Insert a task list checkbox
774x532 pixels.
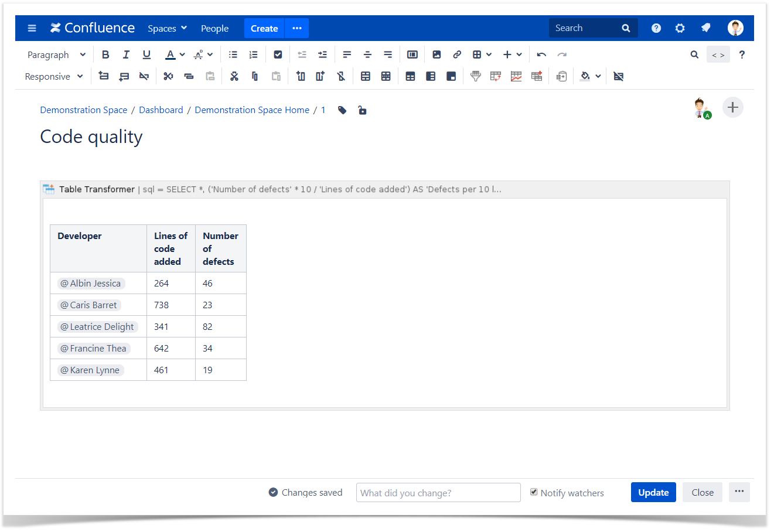tap(278, 54)
